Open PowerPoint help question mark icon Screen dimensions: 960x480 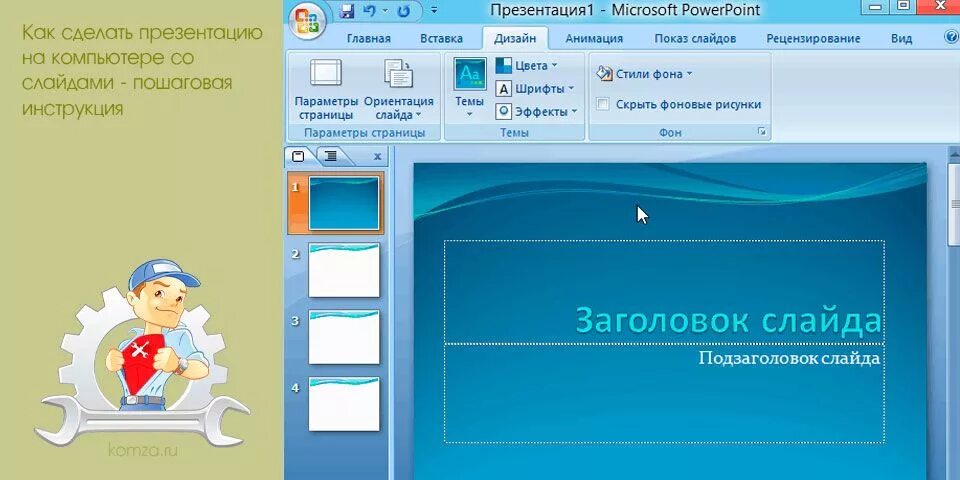[953, 38]
